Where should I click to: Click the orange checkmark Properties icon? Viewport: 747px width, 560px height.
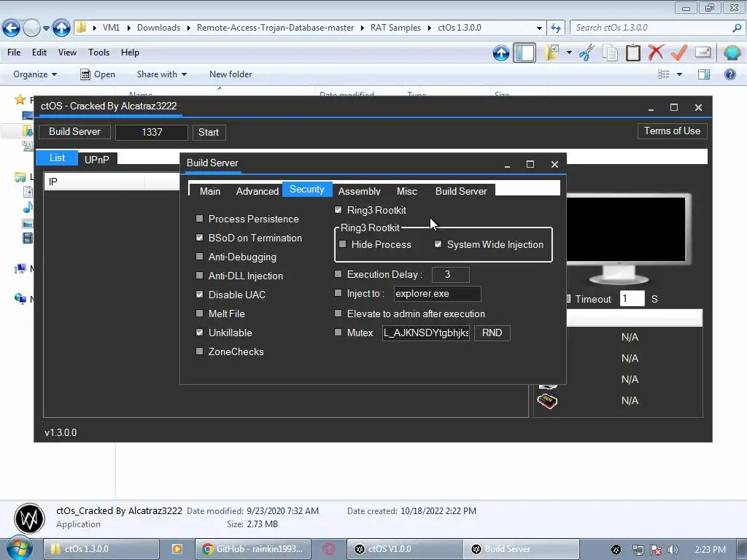(679, 52)
